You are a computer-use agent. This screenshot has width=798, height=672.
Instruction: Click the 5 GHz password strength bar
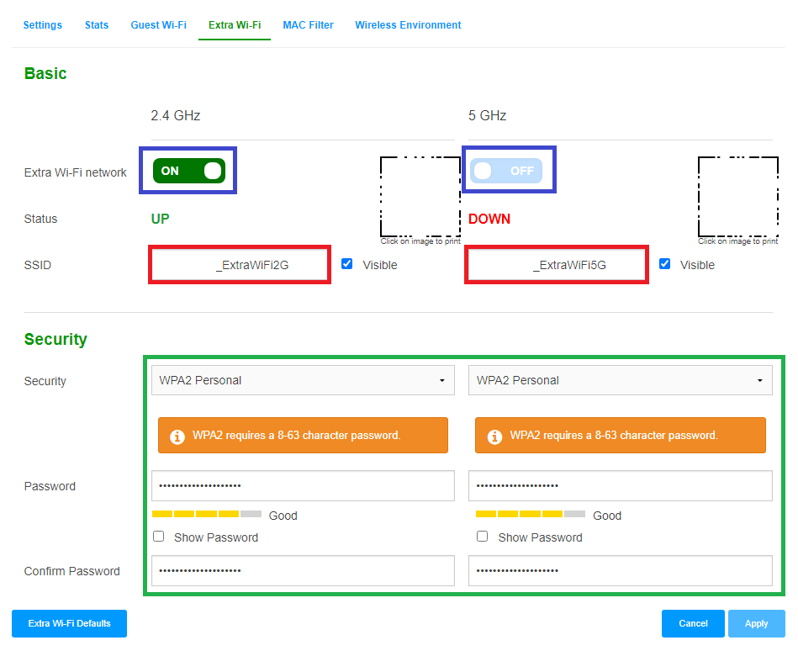coord(531,514)
